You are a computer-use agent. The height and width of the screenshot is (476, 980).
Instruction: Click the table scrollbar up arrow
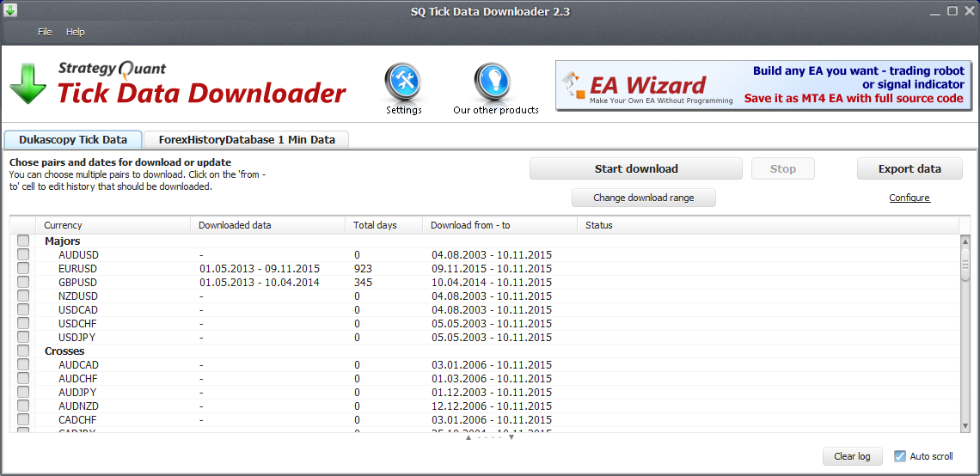(965, 241)
